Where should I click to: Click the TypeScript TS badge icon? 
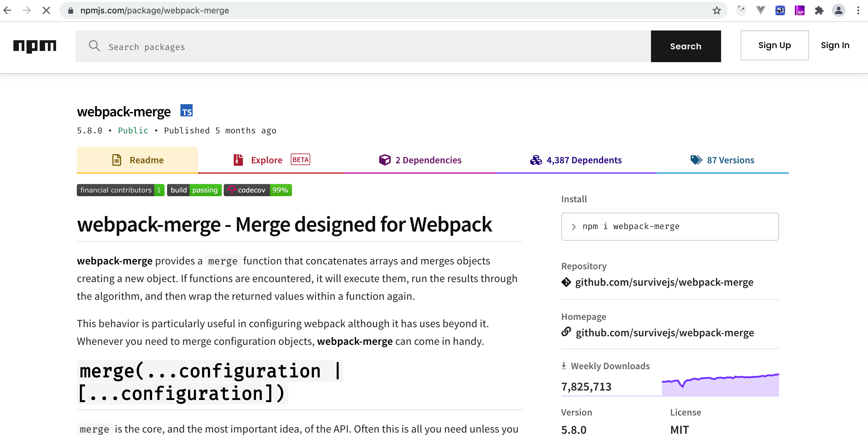click(x=186, y=111)
